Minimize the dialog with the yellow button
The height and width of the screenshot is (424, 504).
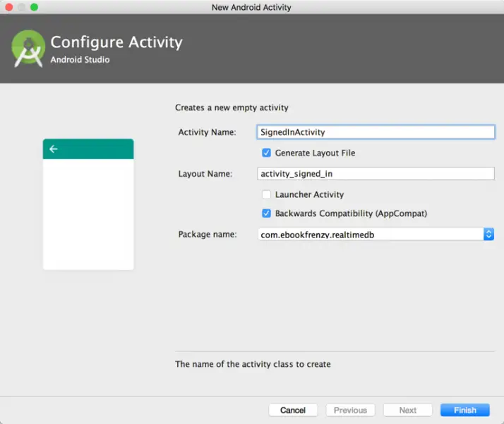click(x=21, y=7)
